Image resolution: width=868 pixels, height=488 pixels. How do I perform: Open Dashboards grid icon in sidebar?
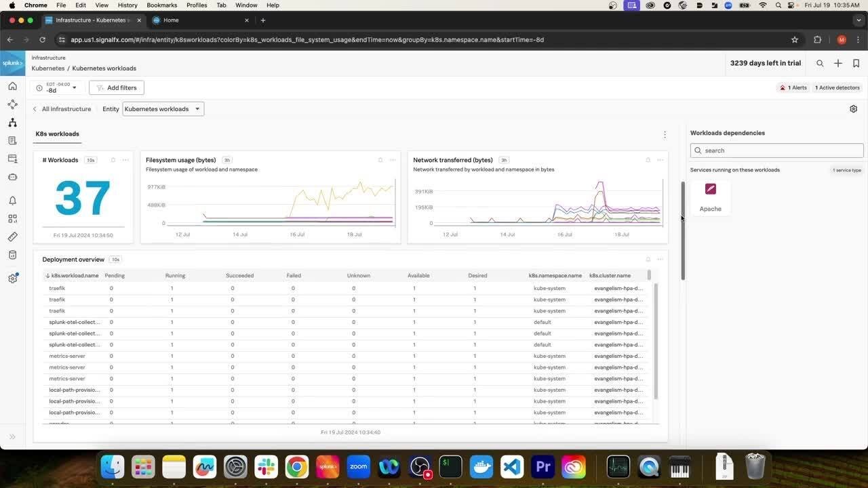point(12,219)
